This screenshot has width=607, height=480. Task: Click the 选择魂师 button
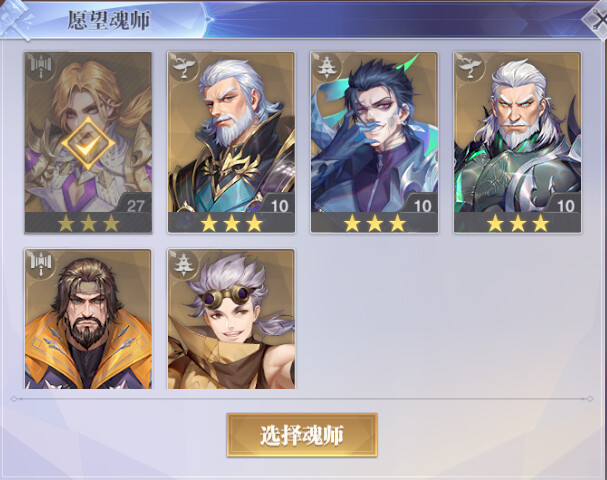click(302, 435)
